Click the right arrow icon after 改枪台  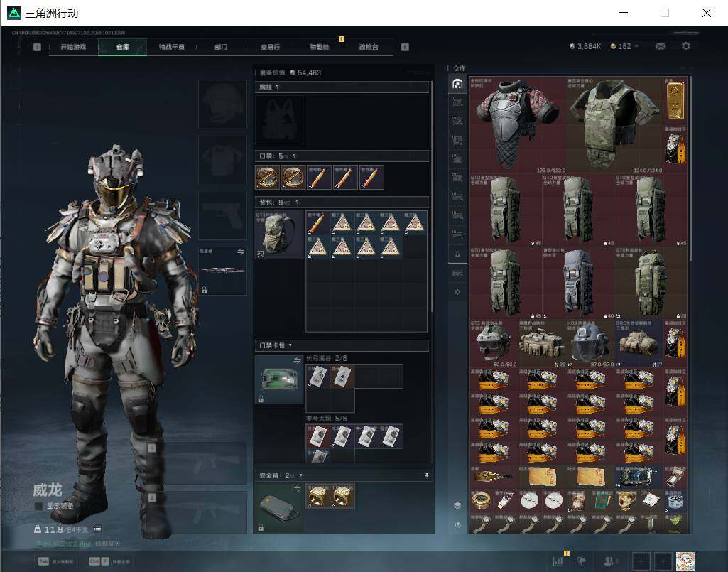click(x=405, y=47)
